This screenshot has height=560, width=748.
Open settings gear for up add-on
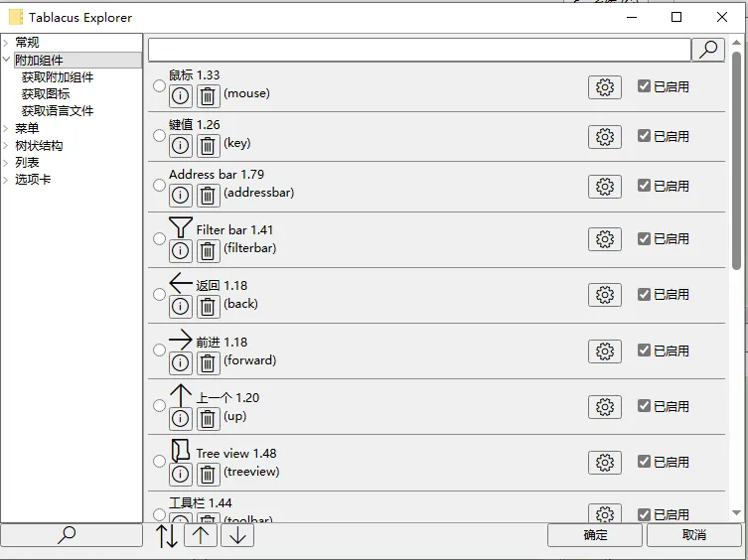(605, 407)
